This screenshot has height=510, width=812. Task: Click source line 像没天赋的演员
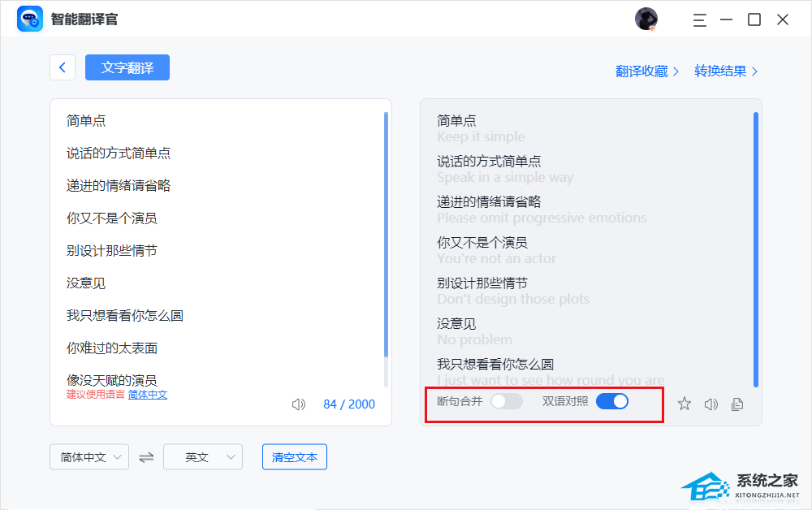point(112,381)
